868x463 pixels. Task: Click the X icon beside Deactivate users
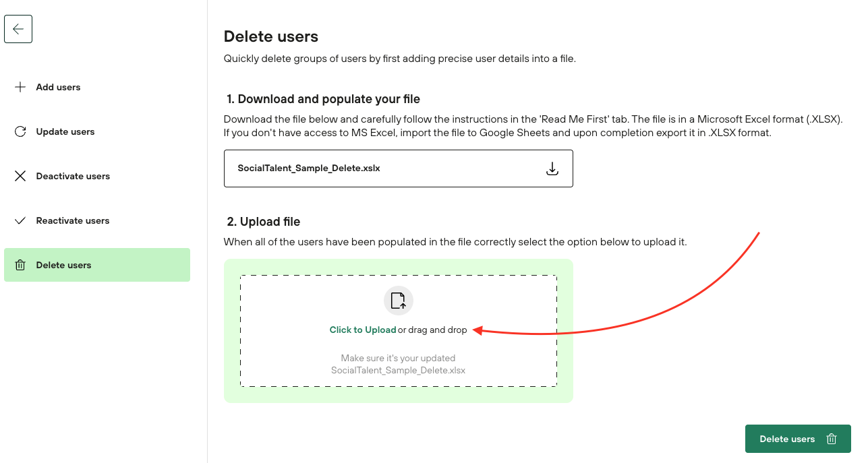click(20, 176)
